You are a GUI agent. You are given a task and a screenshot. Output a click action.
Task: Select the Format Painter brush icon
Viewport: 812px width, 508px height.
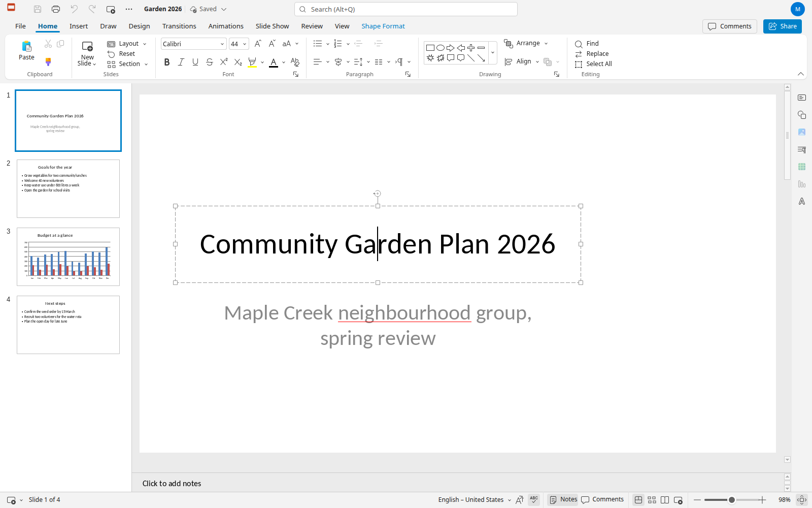48,62
